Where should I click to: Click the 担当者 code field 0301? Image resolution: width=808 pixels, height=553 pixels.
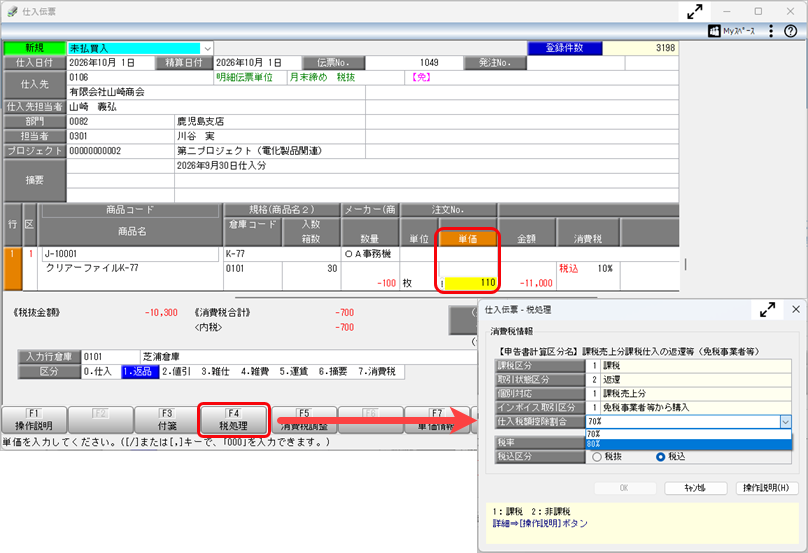pos(120,137)
